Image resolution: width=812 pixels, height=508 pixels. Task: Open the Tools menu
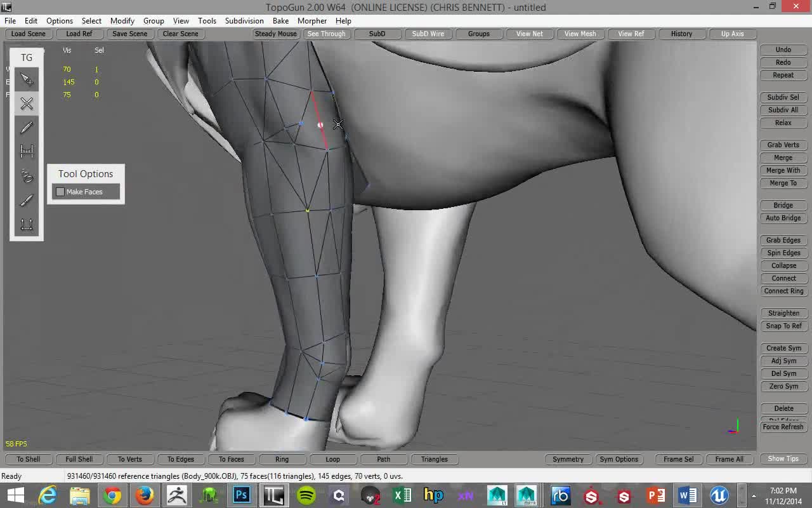tap(207, 20)
